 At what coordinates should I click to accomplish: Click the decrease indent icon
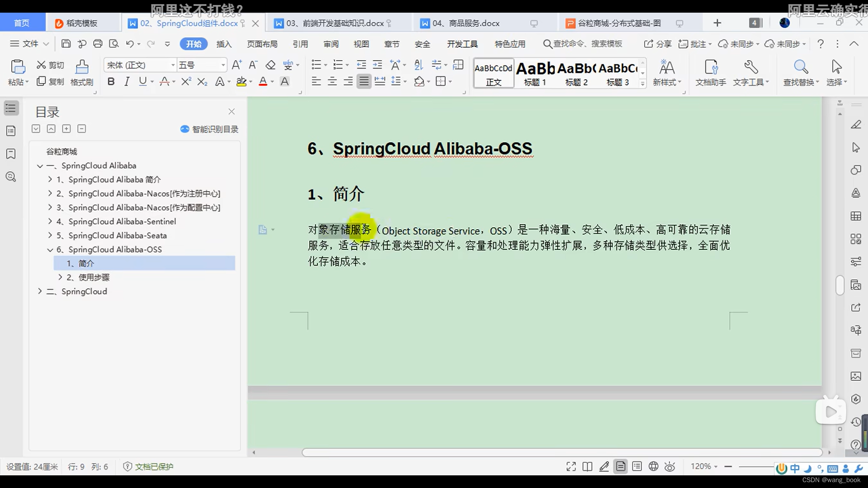point(361,65)
